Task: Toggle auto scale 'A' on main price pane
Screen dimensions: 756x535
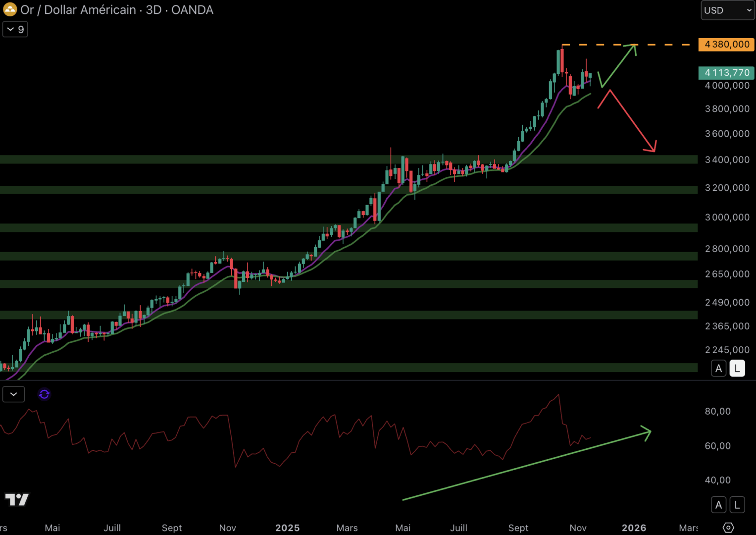Action: click(718, 369)
